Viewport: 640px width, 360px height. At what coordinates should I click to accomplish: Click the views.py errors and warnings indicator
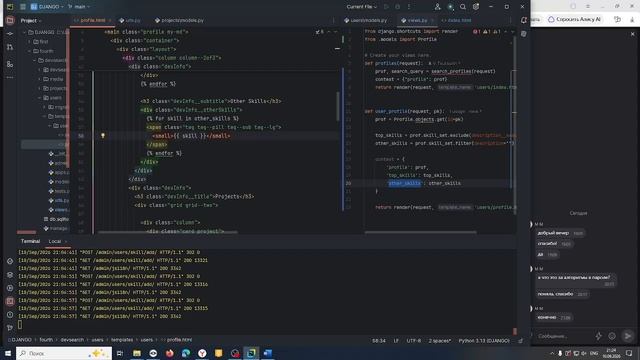(487, 31)
